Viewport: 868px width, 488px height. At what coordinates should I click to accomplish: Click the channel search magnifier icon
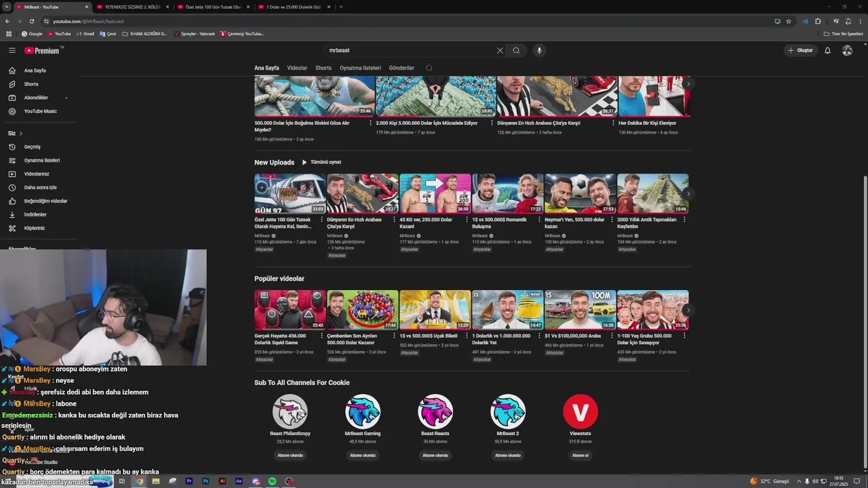tap(429, 68)
